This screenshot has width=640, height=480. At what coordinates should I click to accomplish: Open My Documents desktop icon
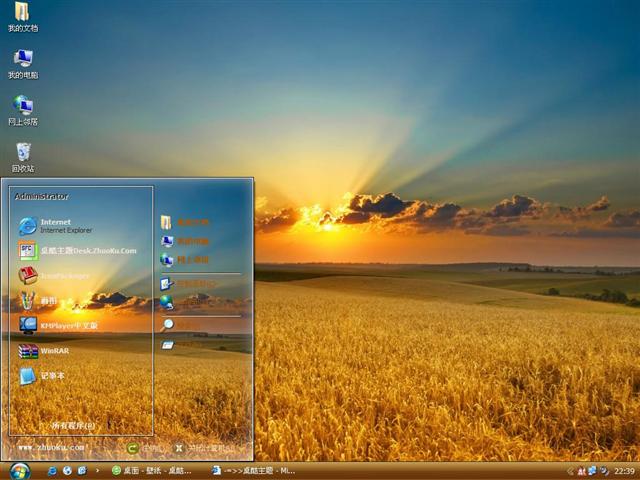coord(22,13)
